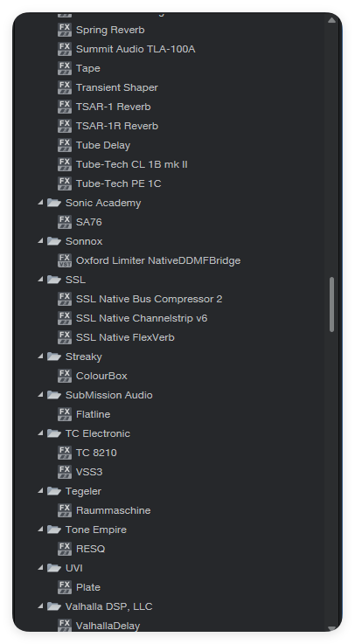
Task: Click the FX icon next to Tape
Action: click(65, 68)
